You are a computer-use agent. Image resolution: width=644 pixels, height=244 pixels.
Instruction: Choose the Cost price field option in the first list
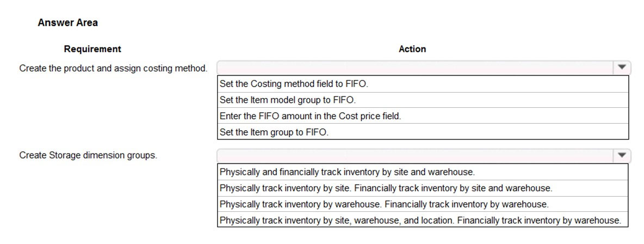click(x=423, y=116)
